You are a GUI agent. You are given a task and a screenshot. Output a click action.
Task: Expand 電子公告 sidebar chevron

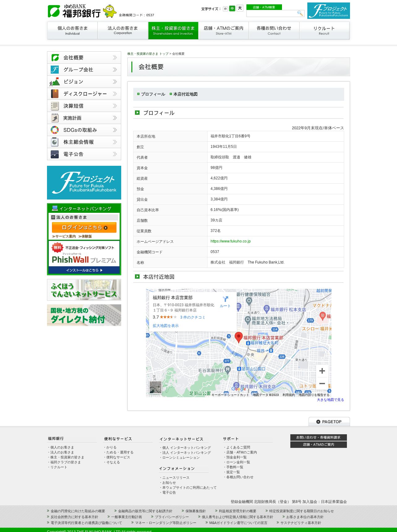[115, 154]
